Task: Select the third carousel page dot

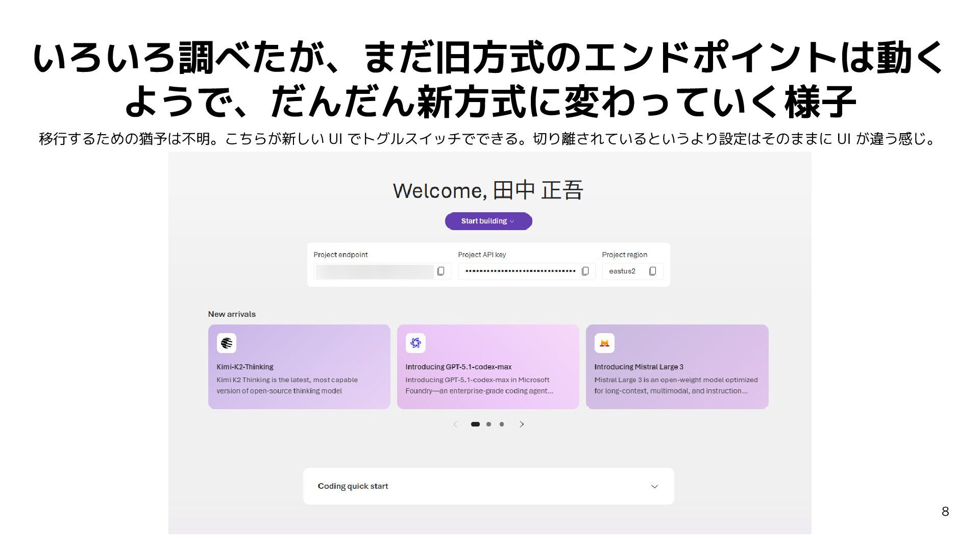Action: click(502, 424)
